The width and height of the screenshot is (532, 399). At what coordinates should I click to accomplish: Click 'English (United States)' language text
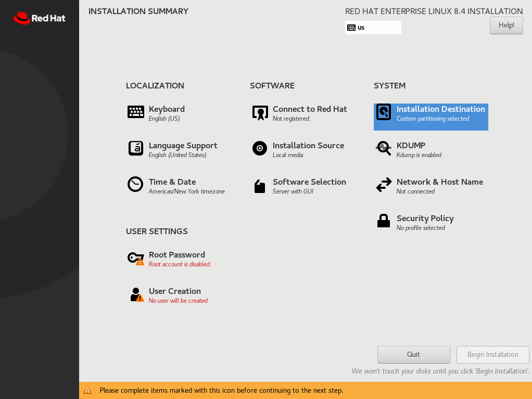[178, 155]
